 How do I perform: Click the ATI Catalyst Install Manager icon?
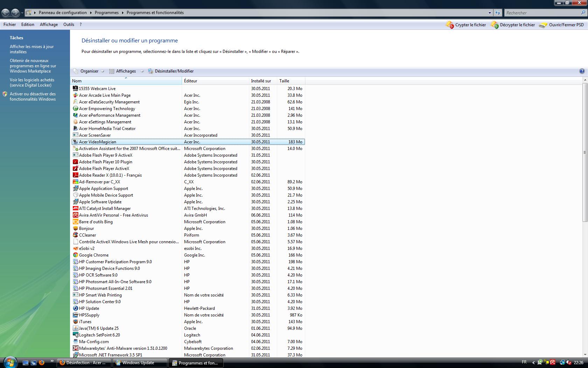click(x=75, y=209)
